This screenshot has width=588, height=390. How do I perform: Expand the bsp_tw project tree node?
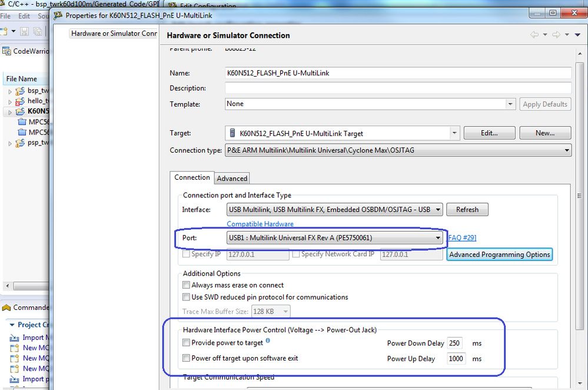10,91
